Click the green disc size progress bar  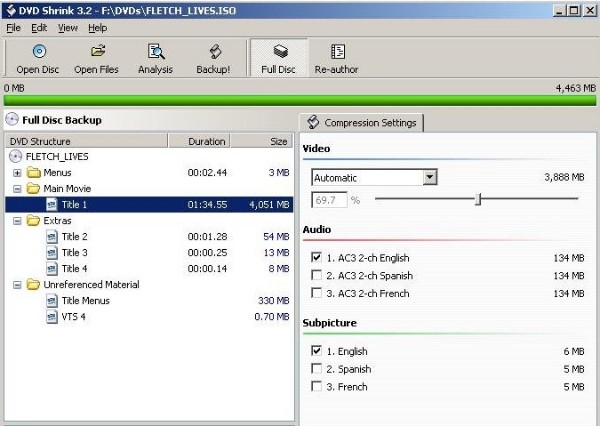pyautogui.click(x=300, y=100)
